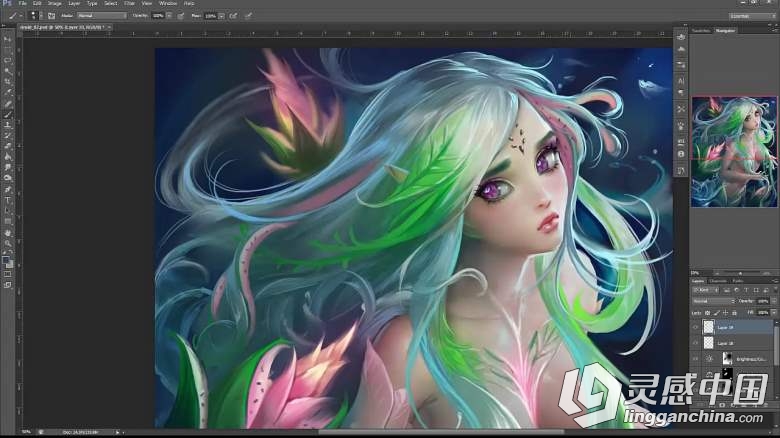780x438 pixels.
Task: Click the foreground color swatch
Action: point(5,260)
